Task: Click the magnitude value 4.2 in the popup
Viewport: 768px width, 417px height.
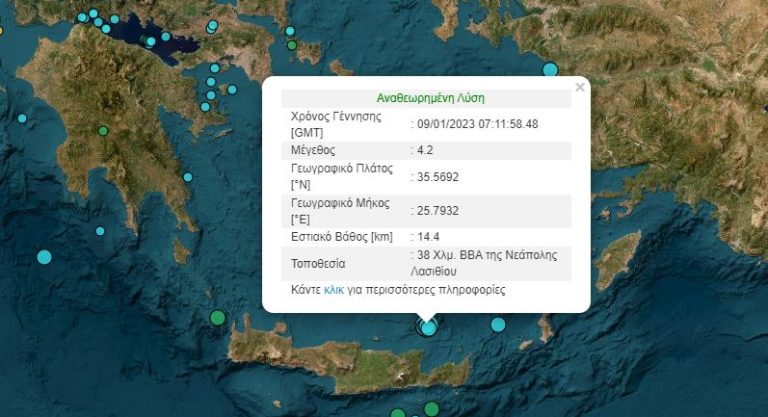Action: pos(424,150)
